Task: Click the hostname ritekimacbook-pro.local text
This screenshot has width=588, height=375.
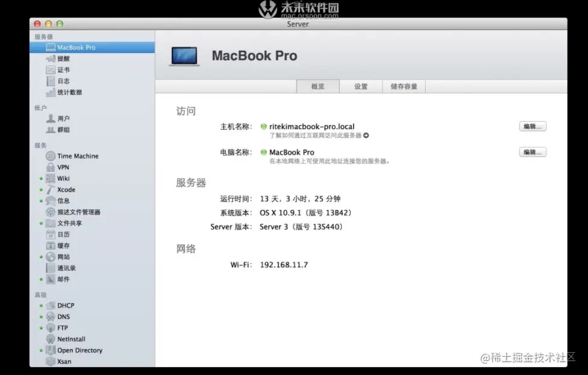Action: point(311,127)
